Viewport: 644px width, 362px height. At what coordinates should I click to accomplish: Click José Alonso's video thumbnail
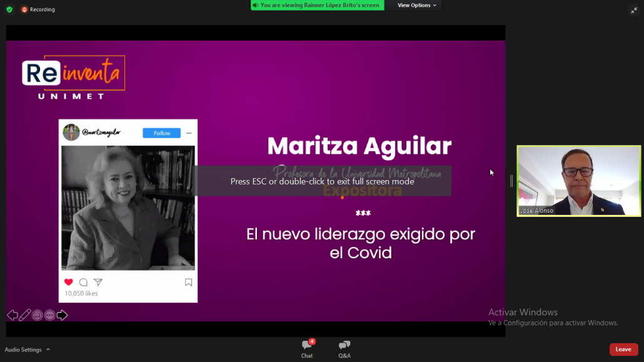[x=579, y=181]
